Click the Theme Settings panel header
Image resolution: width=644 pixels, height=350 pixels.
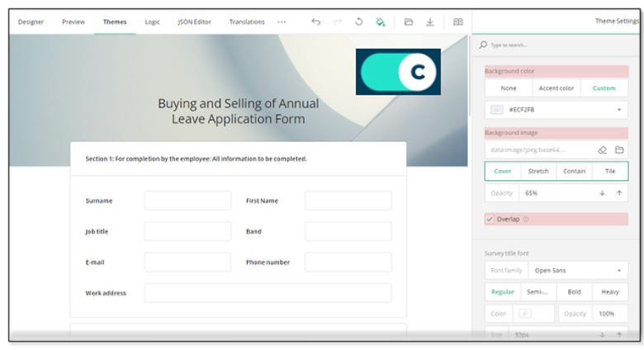(617, 21)
